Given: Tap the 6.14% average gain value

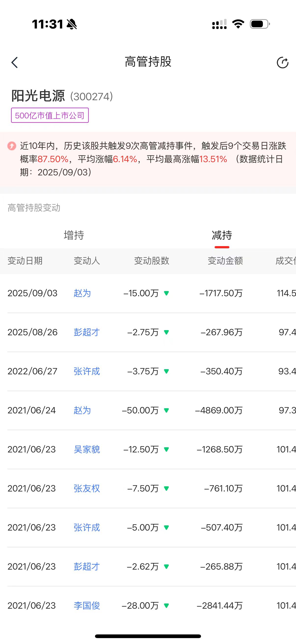Looking at the screenshot, I should coord(125,159).
